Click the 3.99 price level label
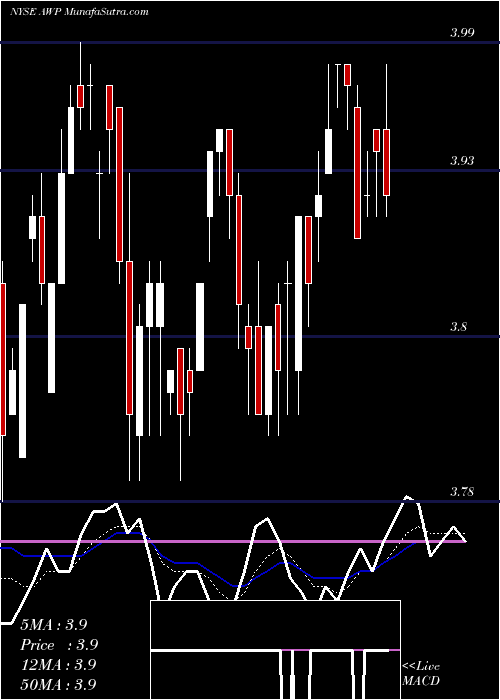 point(462,33)
